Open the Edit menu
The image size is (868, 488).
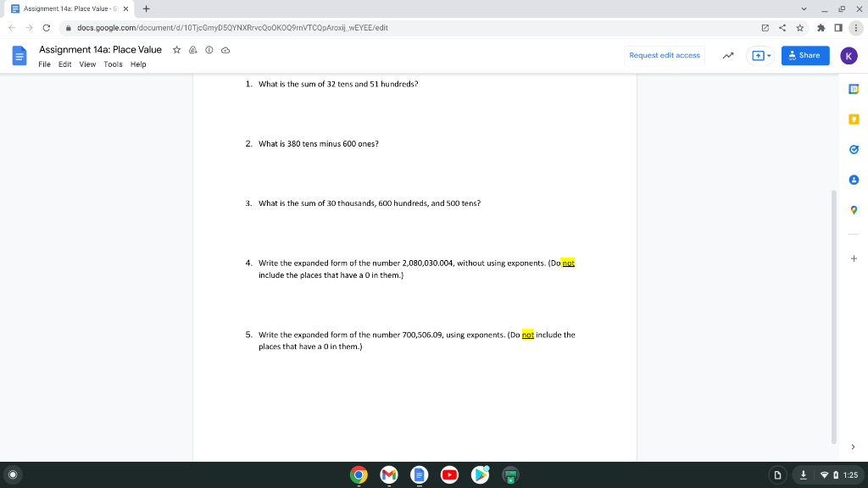pos(64,64)
